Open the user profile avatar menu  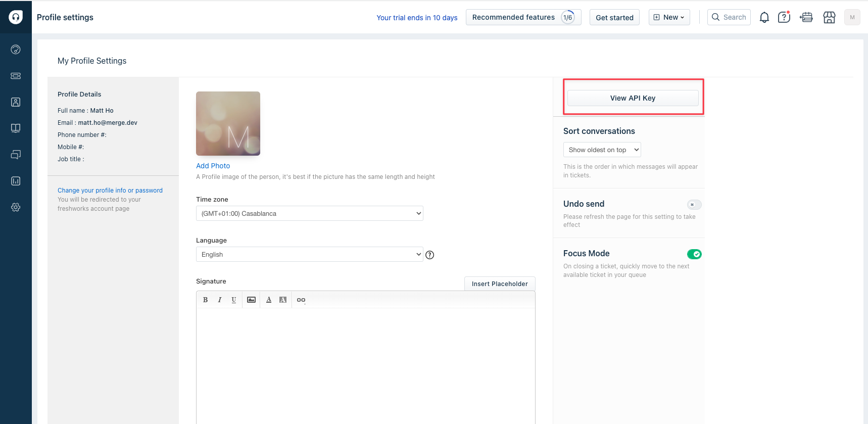[852, 17]
